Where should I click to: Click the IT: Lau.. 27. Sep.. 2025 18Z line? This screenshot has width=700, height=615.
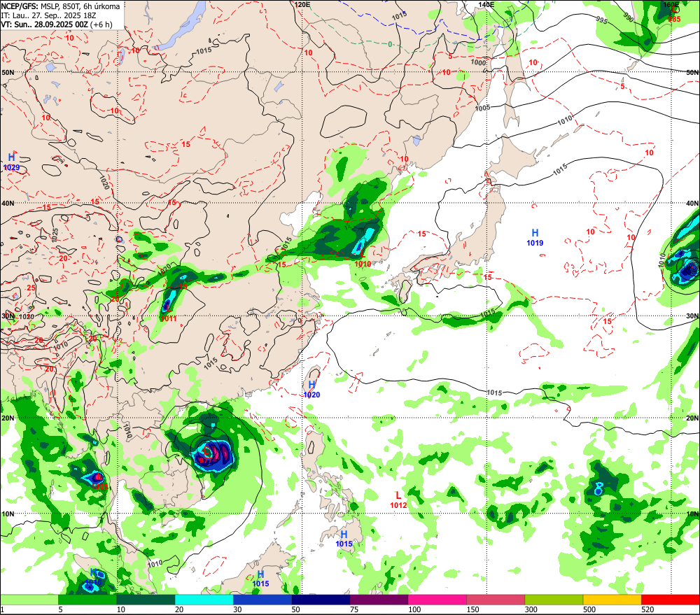(x=48, y=15)
